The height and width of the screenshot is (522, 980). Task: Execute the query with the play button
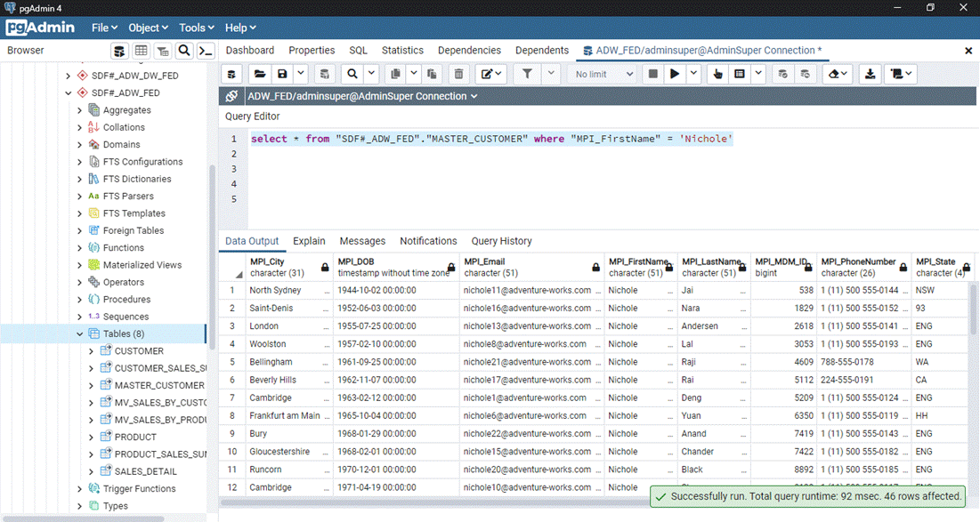coord(675,74)
